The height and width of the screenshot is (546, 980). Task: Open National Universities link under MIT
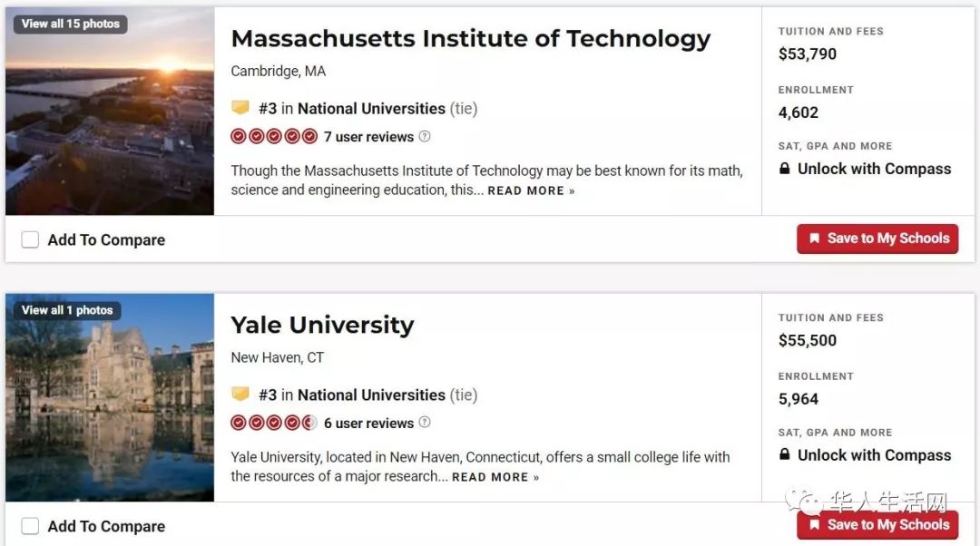click(x=371, y=109)
